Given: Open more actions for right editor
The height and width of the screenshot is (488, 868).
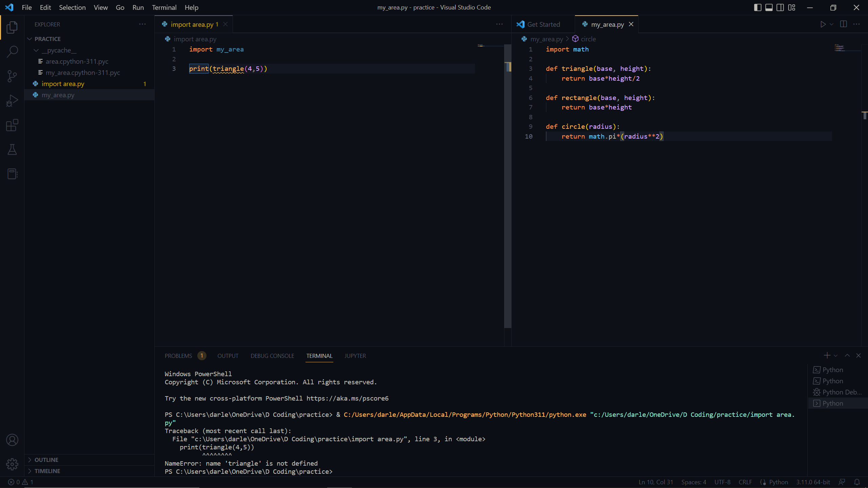Looking at the screenshot, I should click(856, 24).
